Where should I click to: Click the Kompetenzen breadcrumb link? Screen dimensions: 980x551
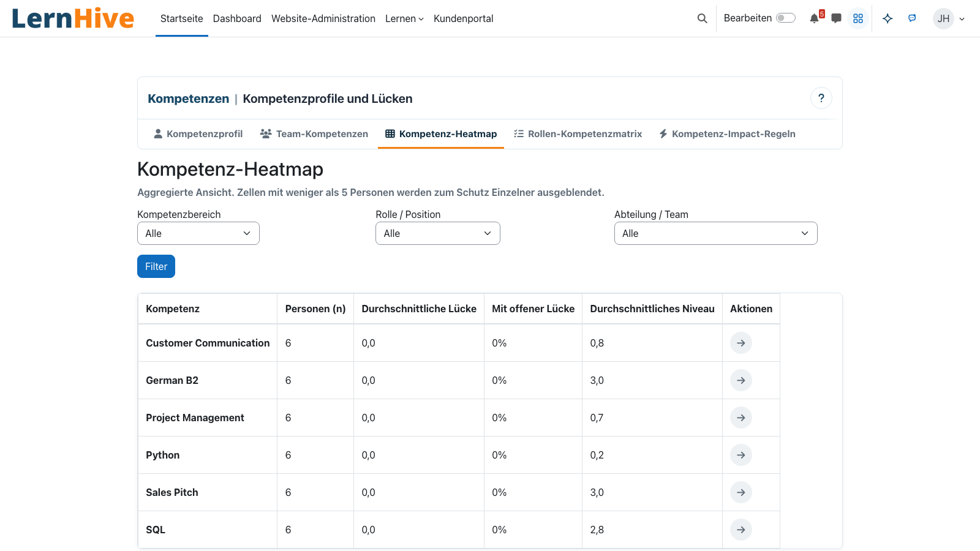coord(189,99)
